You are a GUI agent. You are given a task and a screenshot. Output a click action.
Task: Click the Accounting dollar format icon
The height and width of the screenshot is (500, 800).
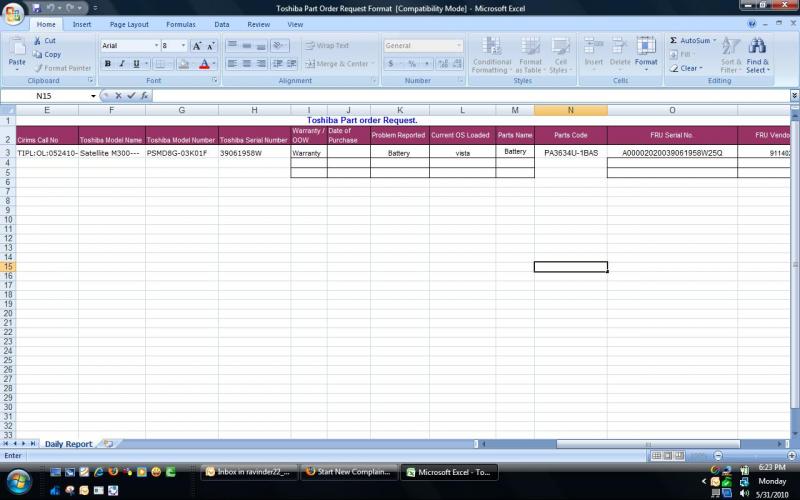390,64
